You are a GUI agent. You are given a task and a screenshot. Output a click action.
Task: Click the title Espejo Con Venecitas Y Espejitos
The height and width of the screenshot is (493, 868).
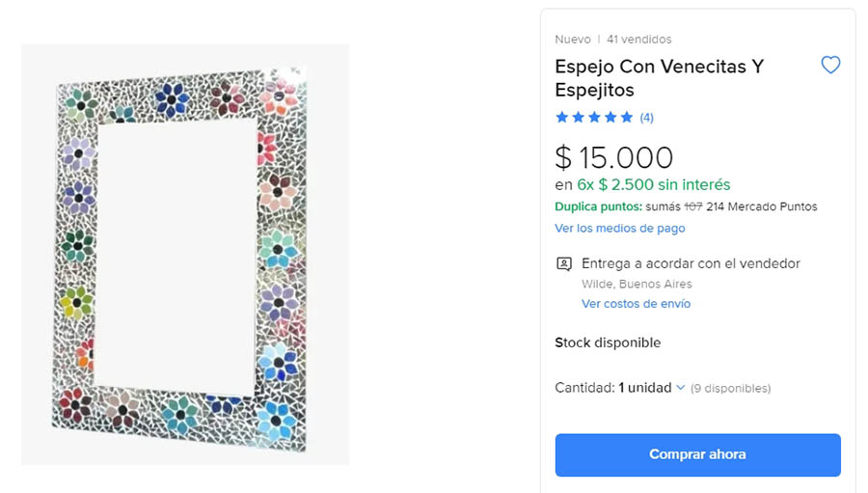[659, 78]
